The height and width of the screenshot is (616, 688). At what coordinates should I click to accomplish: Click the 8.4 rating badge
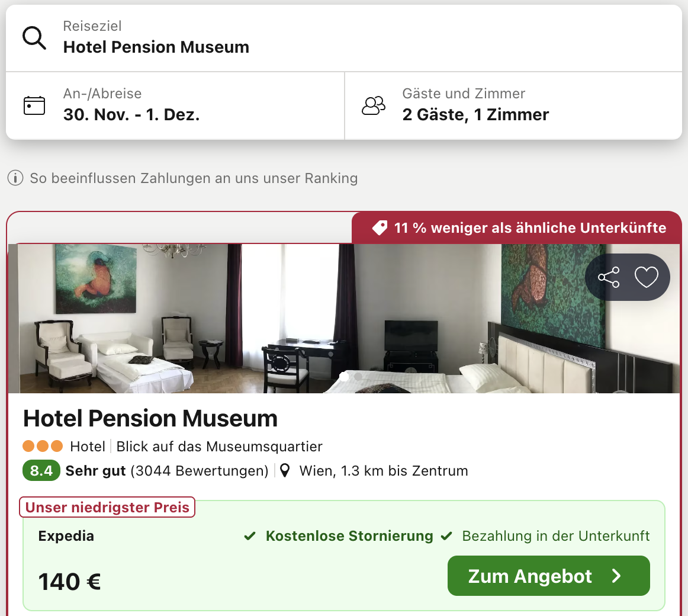pos(41,471)
